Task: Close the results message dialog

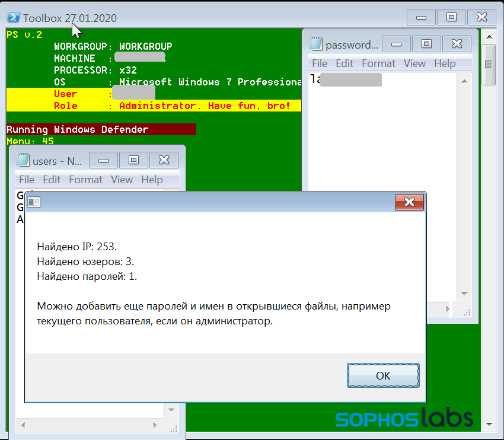Action: pyautogui.click(x=409, y=202)
